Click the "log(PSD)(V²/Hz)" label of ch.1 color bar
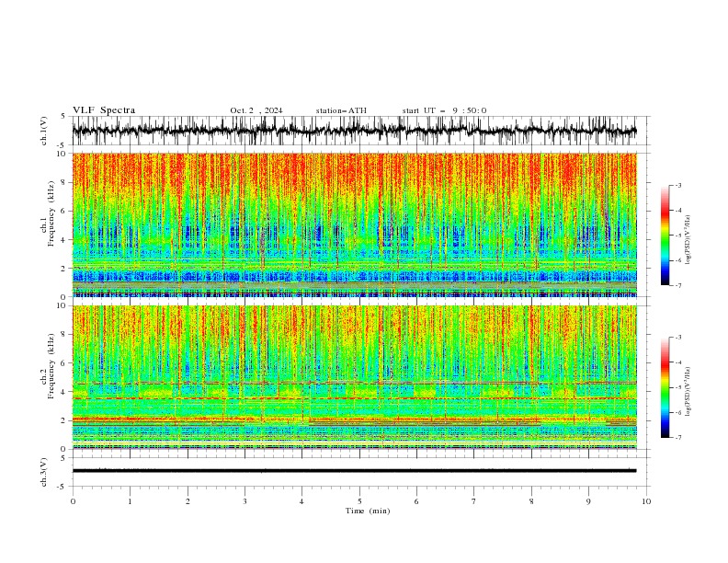 click(688, 240)
